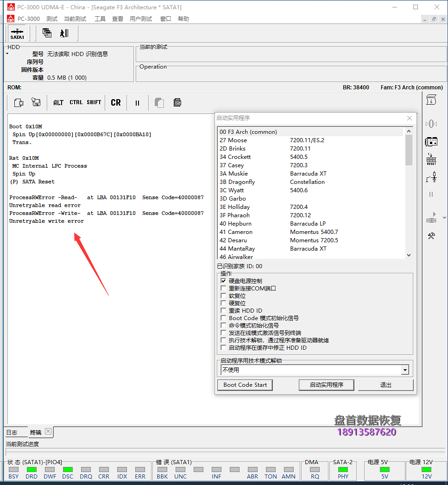Enable 启动程序在缓存中修正 HDD ID checkbox
448x485 pixels.
pyautogui.click(x=223, y=348)
